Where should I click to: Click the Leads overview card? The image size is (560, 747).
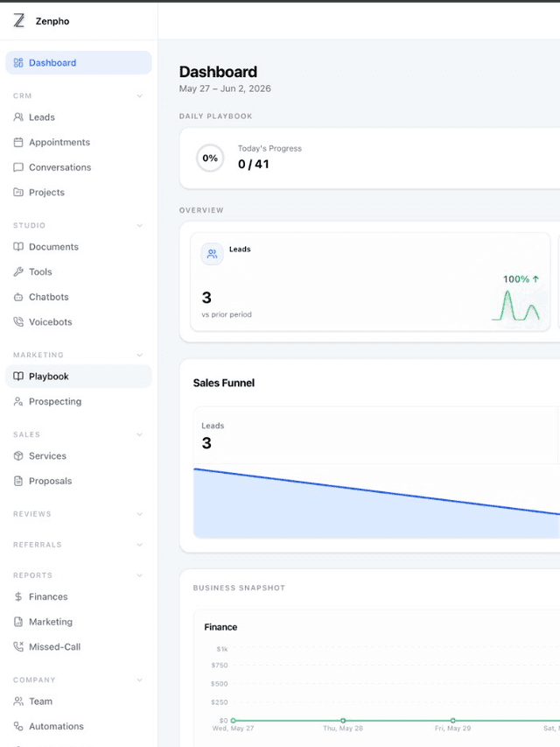[x=370, y=282]
